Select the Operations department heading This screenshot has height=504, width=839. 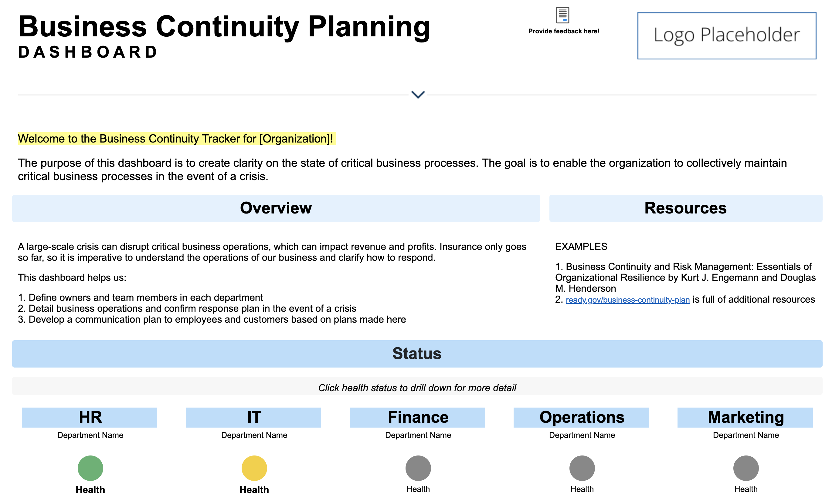(582, 417)
